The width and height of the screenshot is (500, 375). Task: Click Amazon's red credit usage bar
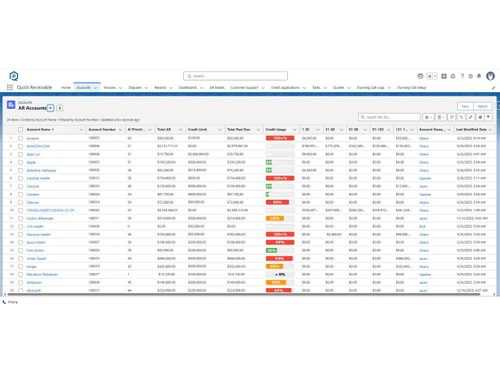[x=280, y=138]
